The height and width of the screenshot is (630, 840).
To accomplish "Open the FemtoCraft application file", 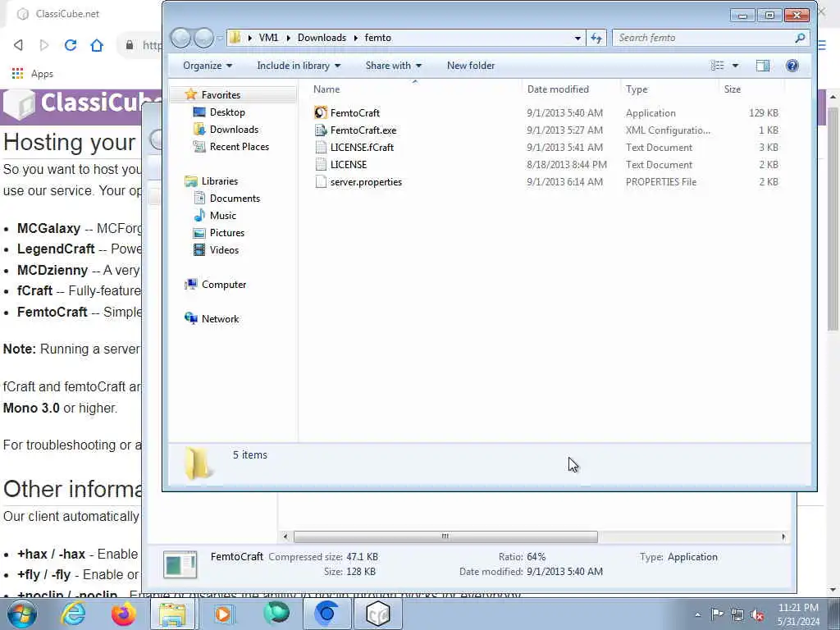I will 354,113.
